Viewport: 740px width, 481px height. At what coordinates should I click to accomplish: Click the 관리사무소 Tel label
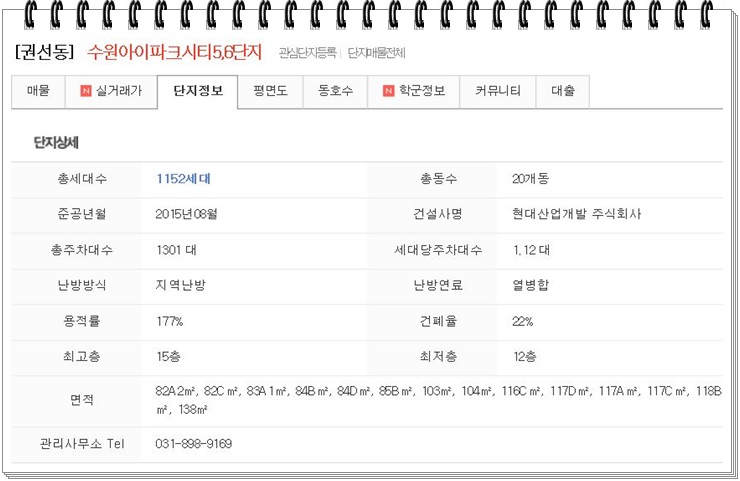pyautogui.click(x=82, y=444)
